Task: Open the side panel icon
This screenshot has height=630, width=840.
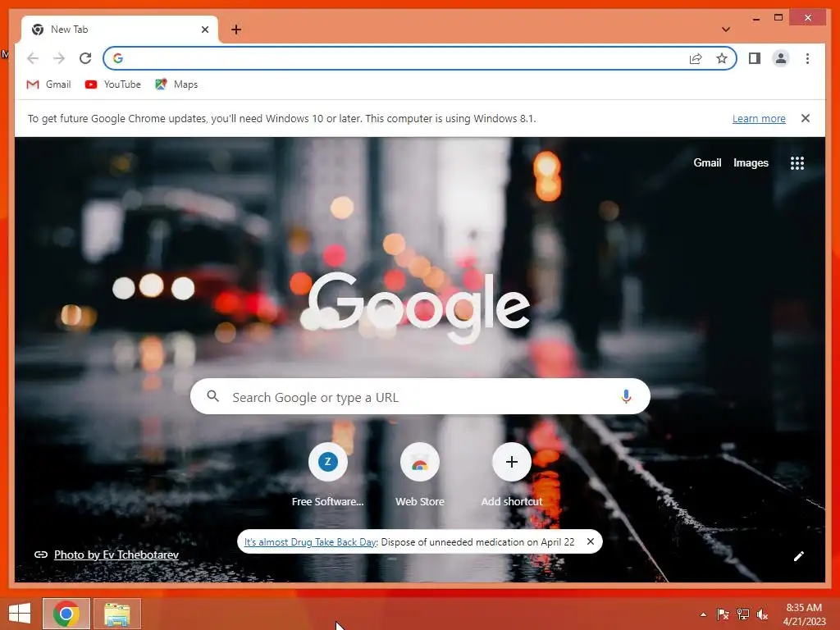Action: [755, 58]
